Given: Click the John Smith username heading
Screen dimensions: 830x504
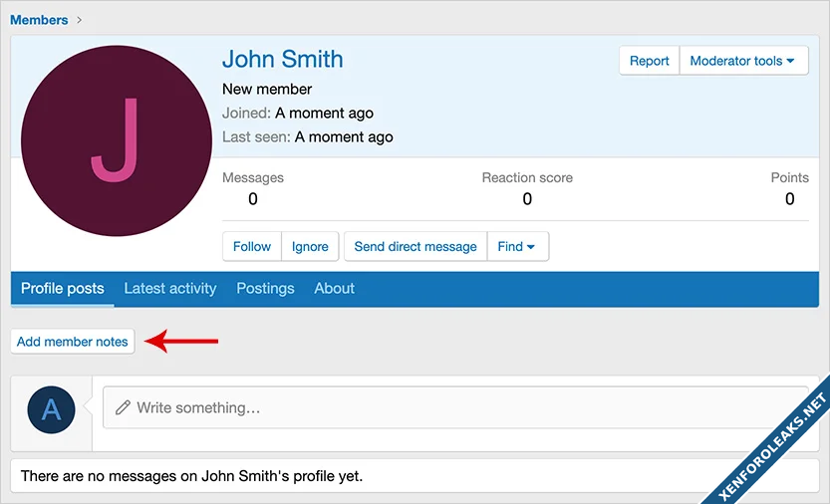Looking at the screenshot, I should pos(282,59).
